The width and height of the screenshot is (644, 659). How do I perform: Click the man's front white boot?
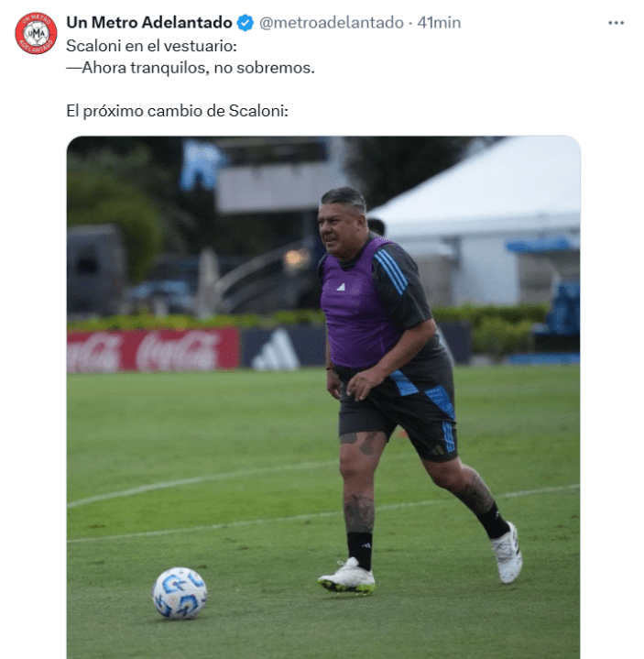click(347, 577)
